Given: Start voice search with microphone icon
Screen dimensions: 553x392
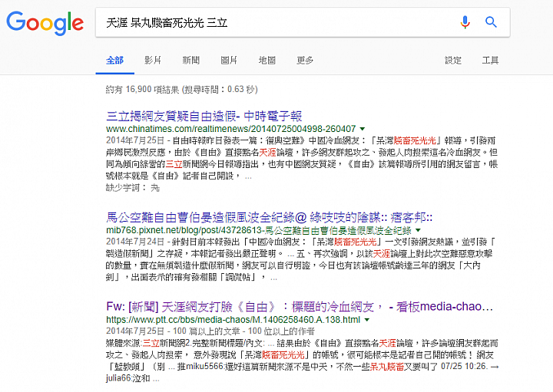Looking at the screenshot, I should 465,22.
